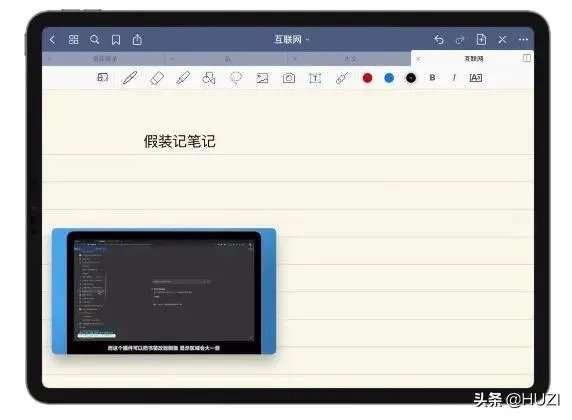
Task: Choose the black color swatch
Action: 411,78
